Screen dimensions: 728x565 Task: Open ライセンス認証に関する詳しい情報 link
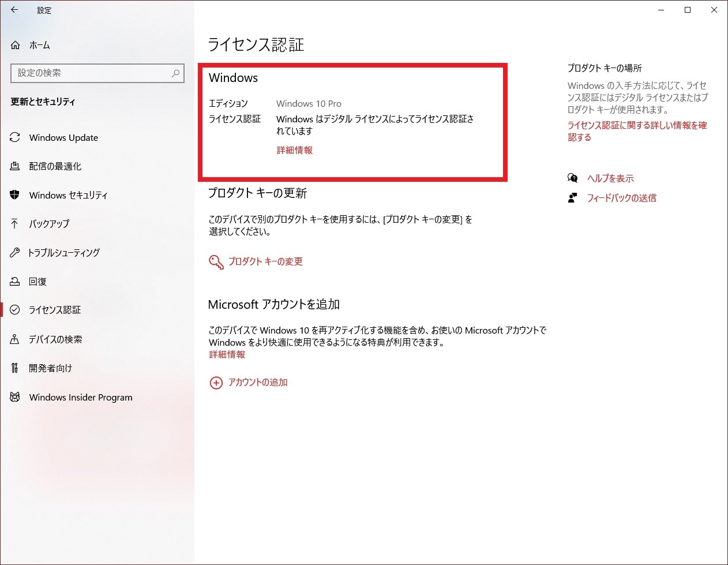coord(637,131)
